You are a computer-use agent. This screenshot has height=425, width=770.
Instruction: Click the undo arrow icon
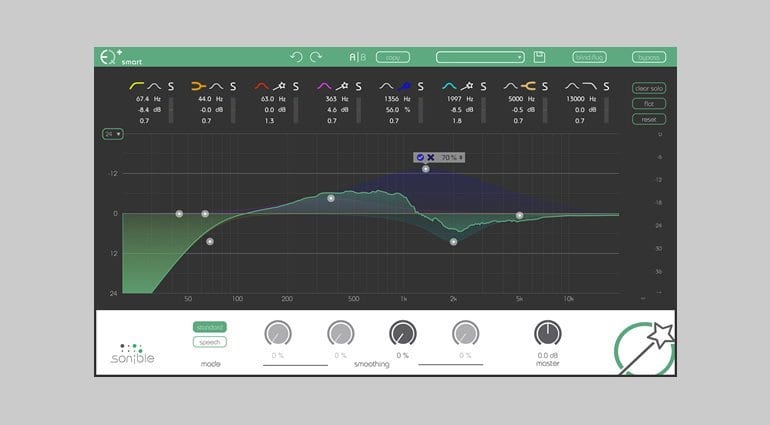[x=296, y=57]
